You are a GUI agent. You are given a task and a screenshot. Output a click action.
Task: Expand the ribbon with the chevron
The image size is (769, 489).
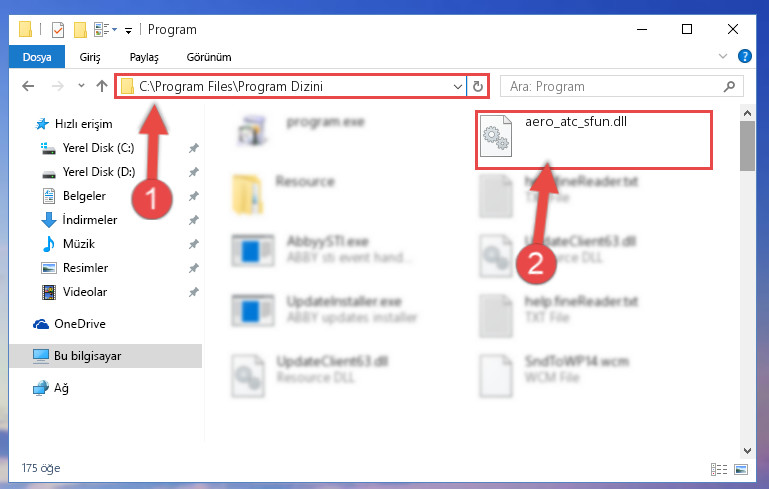click(x=722, y=56)
